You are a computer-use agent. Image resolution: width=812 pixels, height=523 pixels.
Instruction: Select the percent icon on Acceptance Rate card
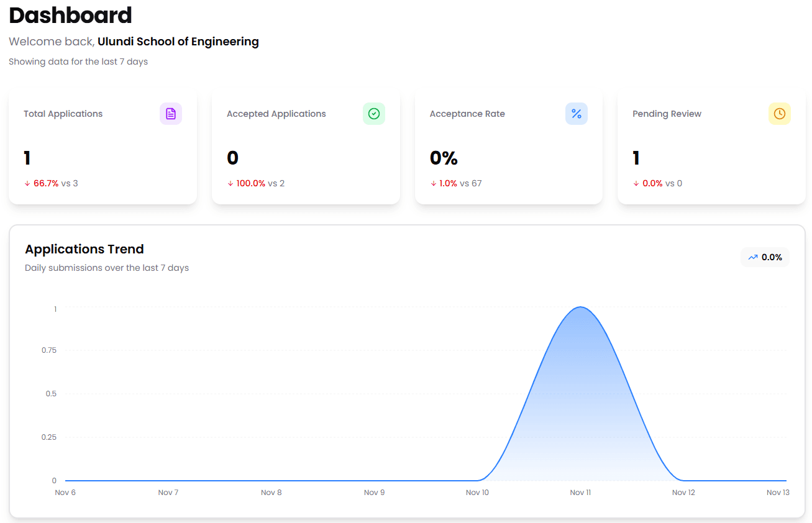click(576, 114)
